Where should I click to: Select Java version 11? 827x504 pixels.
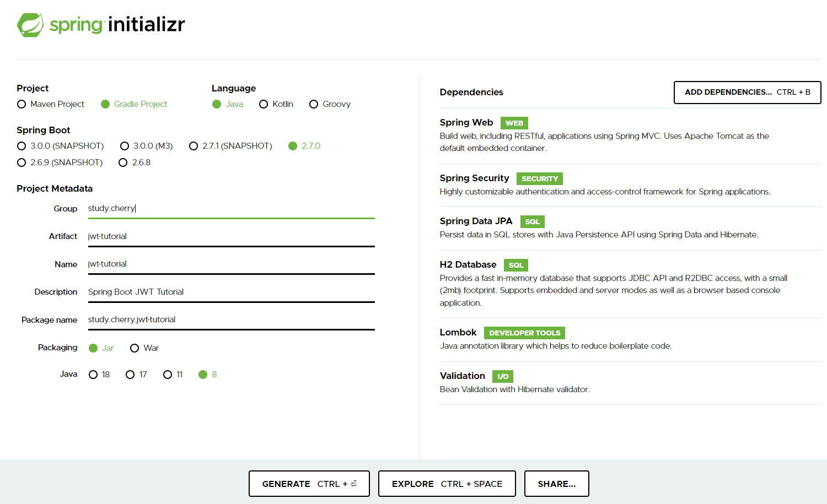click(x=173, y=375)
